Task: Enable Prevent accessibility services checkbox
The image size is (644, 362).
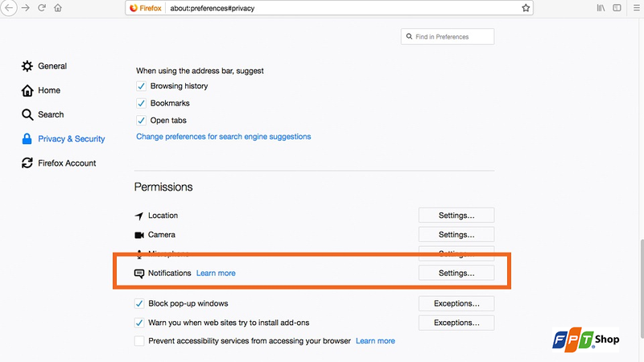Action: coord(139,341)
